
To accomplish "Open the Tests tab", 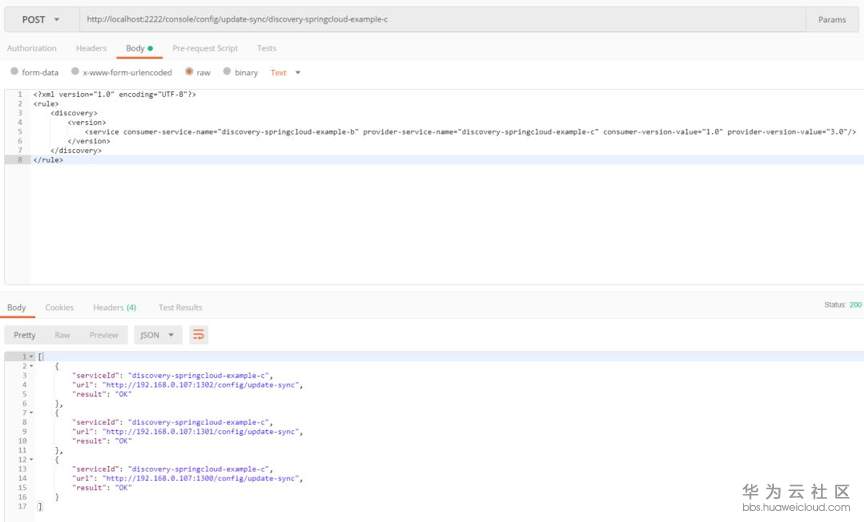I will (267, 49).
